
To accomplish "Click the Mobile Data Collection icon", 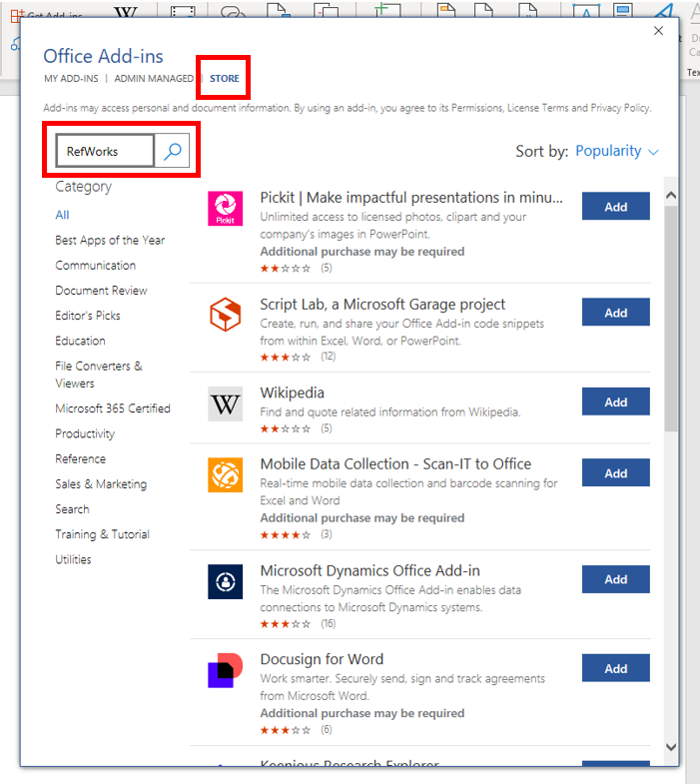I will click(225, 474).
